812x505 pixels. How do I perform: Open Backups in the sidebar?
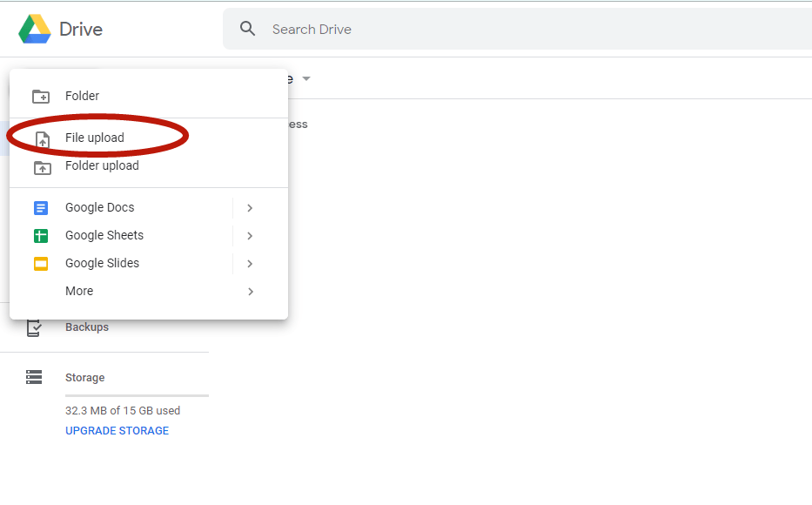(86, 327)
